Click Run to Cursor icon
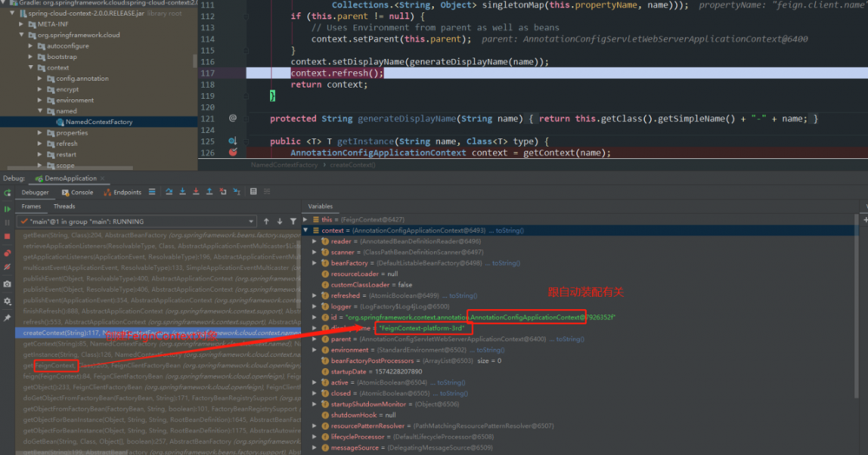 click(x=237, y=192)
